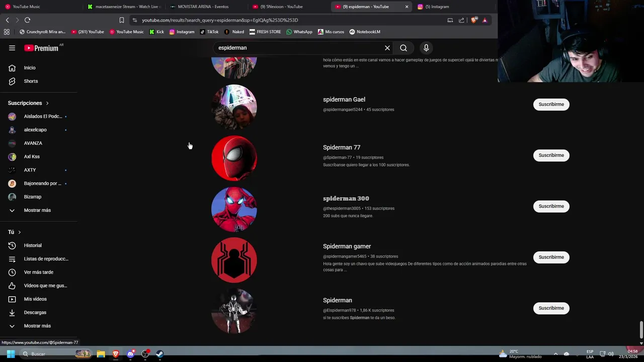Open Videos que me gustan list
644x362 pixels.
(x=45, y=286)
